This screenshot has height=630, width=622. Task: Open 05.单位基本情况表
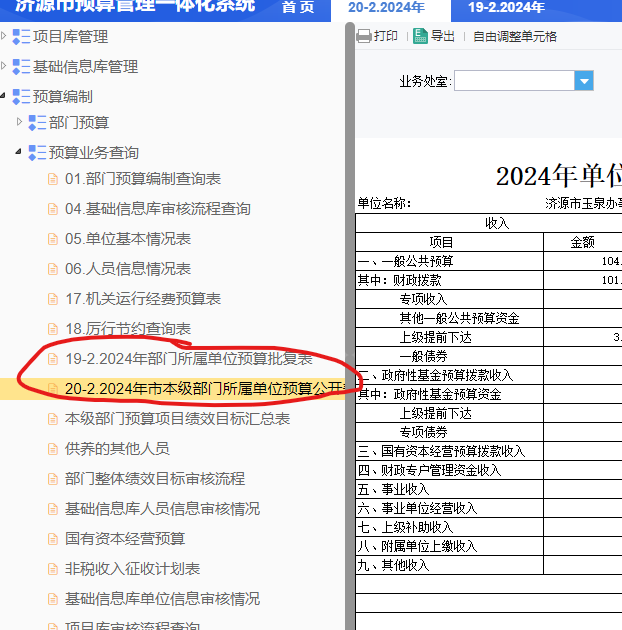128,239
